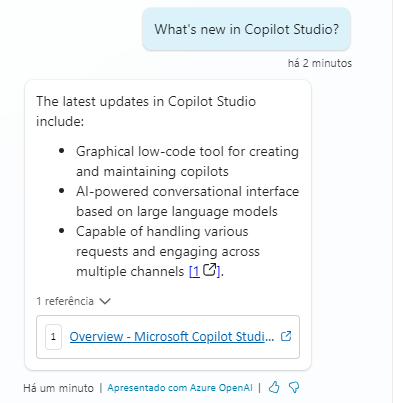Mark the response with thumbs down

pos(294,387)
